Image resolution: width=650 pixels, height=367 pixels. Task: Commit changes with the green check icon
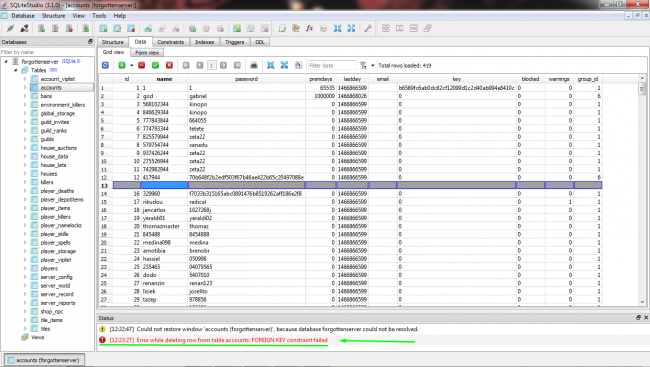pos(155,65)
